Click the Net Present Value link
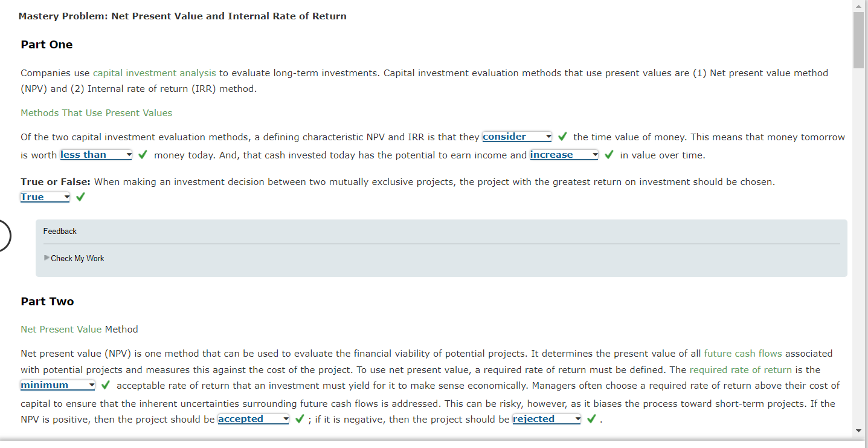Screen dimensions: 868x448 point(60,329)
